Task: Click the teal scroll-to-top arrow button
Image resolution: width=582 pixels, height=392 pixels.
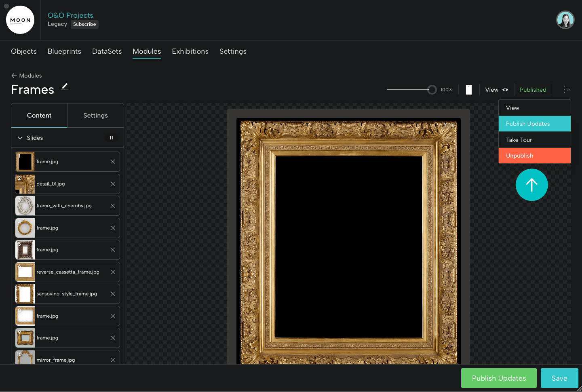Action: (x=531, y=185)
